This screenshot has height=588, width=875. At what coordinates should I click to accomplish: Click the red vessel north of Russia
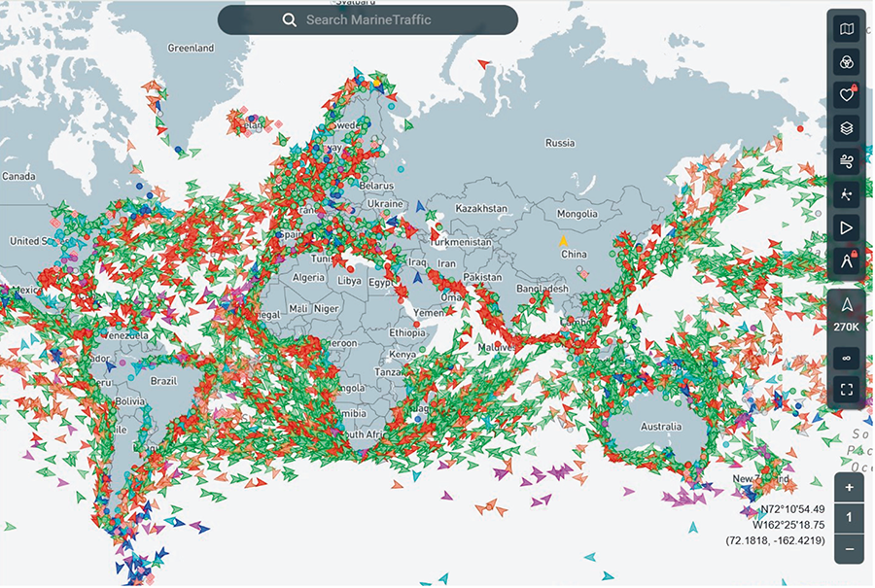(483, 65)
